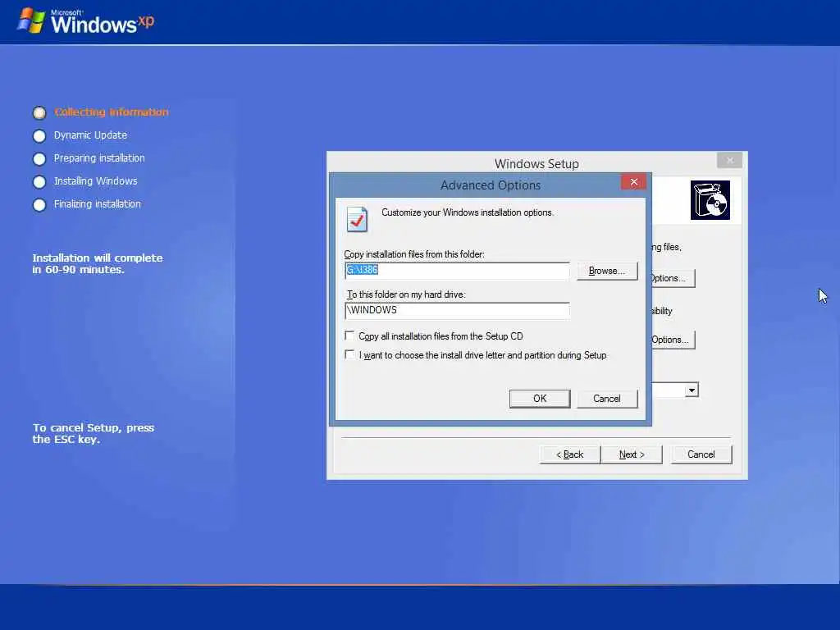
Task: Check the choose install drive letter and partition option
Action: (x=349, y=354)
